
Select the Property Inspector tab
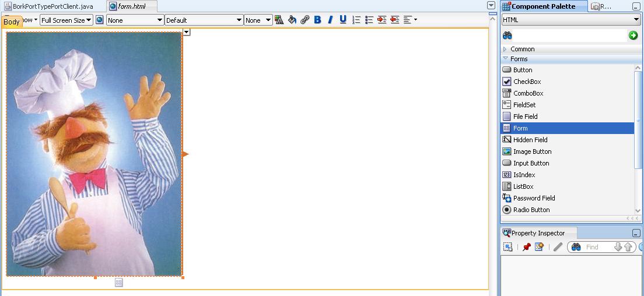coord(538,233)
